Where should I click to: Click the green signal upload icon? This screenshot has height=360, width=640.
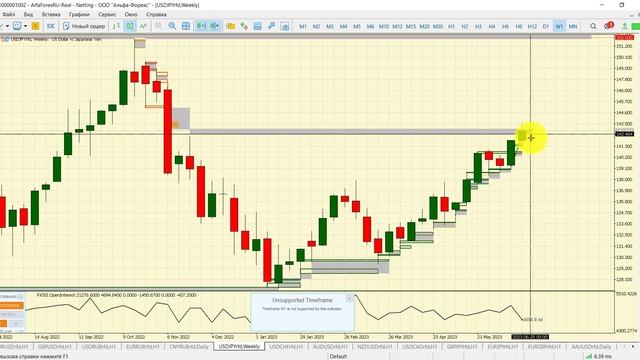click(624, 26)
